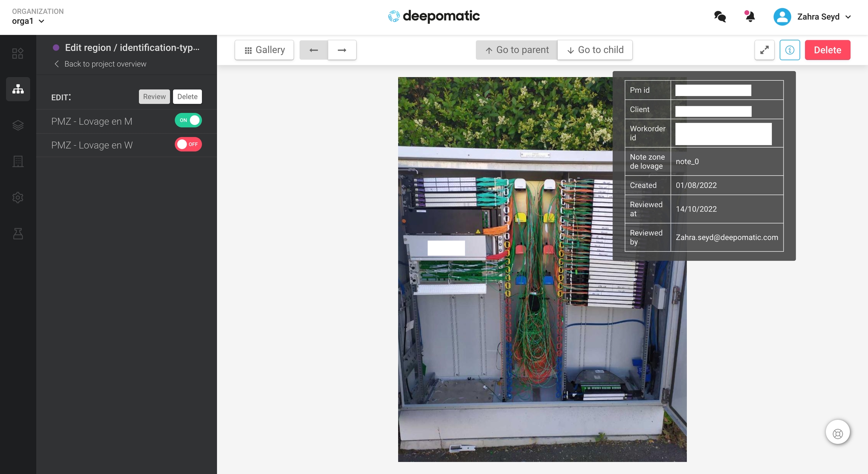Open the layers stack sidebar icon

pos(18,125)
